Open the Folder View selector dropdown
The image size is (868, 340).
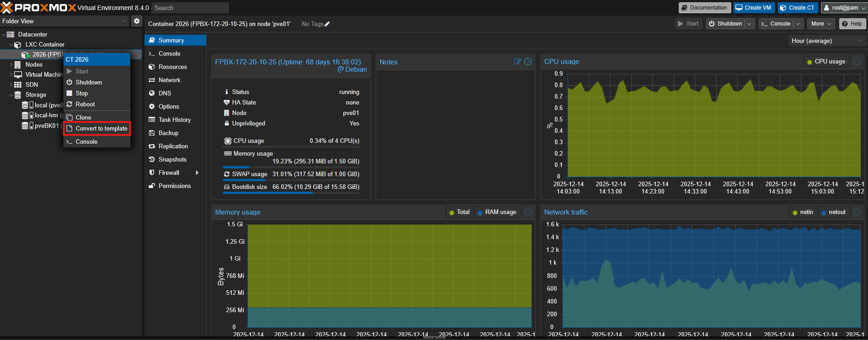tap(65, 21)
